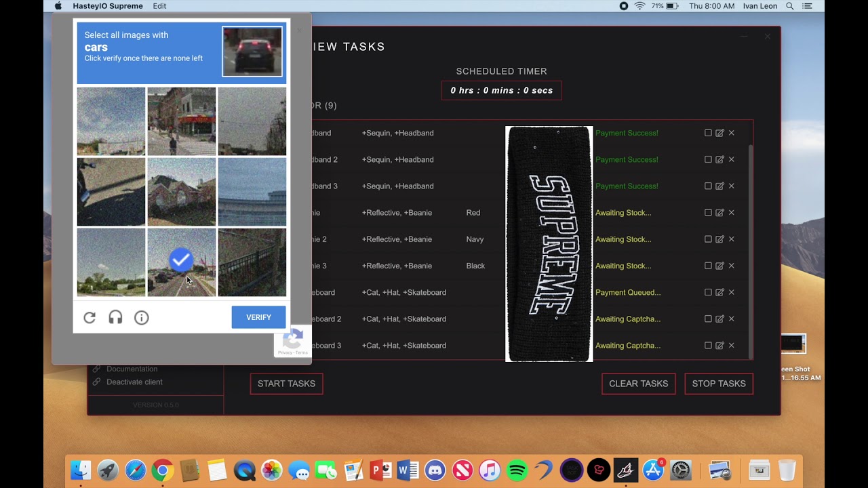Open Google Chrome from the dock
The height and width of the screenshot is (488, 868).
coord(162,470)
